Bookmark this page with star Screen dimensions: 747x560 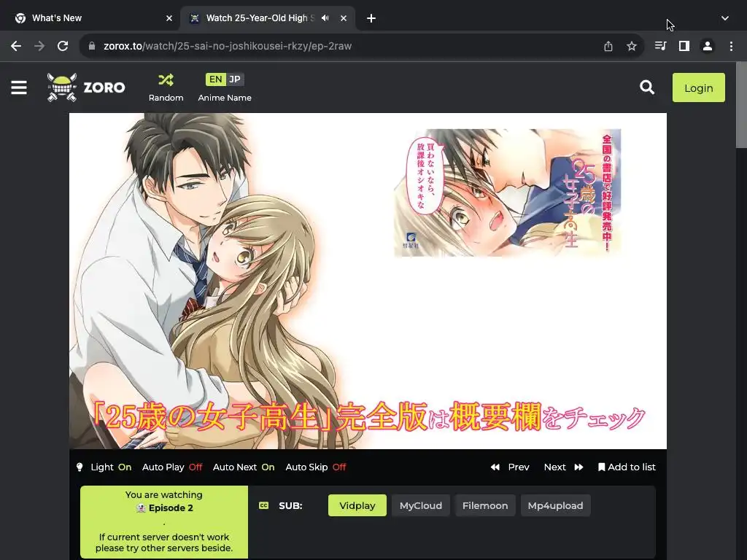click(631, 46)
